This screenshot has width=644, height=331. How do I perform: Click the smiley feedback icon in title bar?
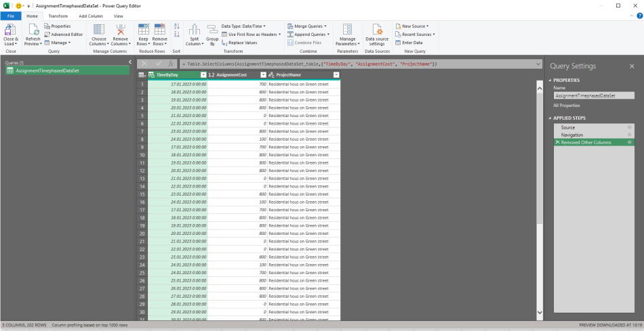[x=18, y=5]
